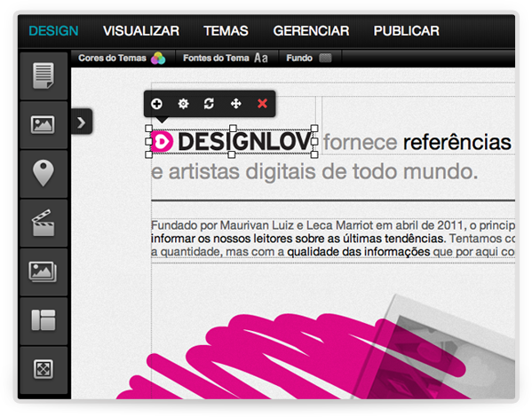Image resolution: width=532 pixels, height=417 pixels.
Task: Click the 'Fundado por Maurivan Luiz' paragraph line
Action: click(x=332, y=225)
